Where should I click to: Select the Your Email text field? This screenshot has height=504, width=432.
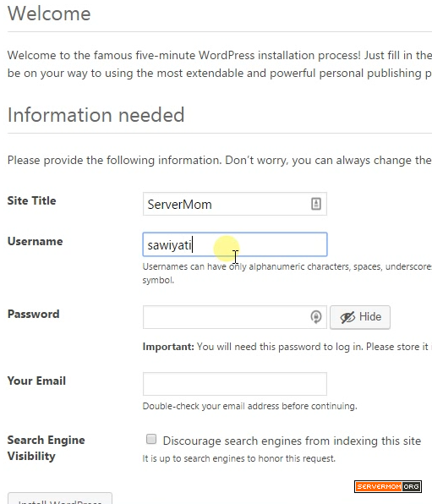(235, 384)
